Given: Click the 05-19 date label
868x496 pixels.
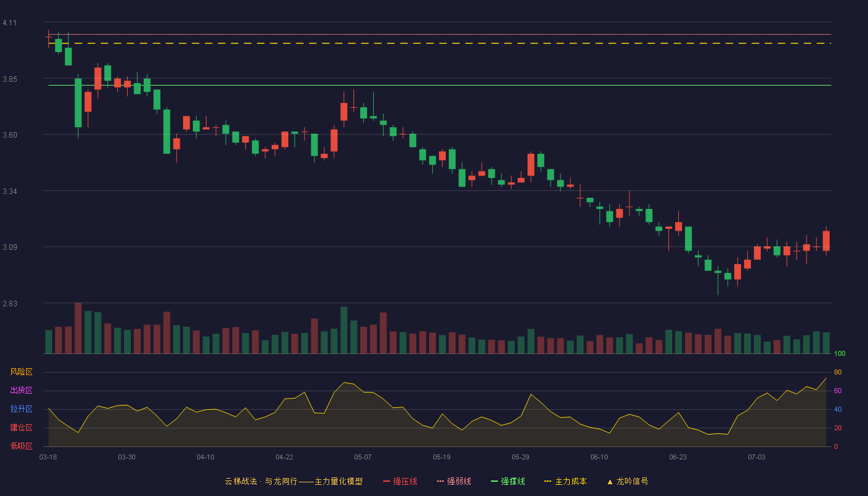Looking at the screenshot, I should pyautogui.click(x=441, y=457).
